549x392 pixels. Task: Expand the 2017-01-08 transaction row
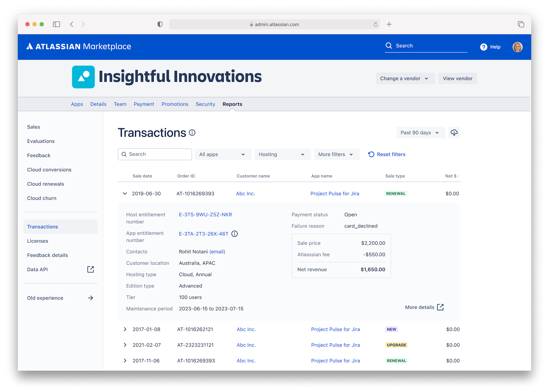[x=125, y=329]
